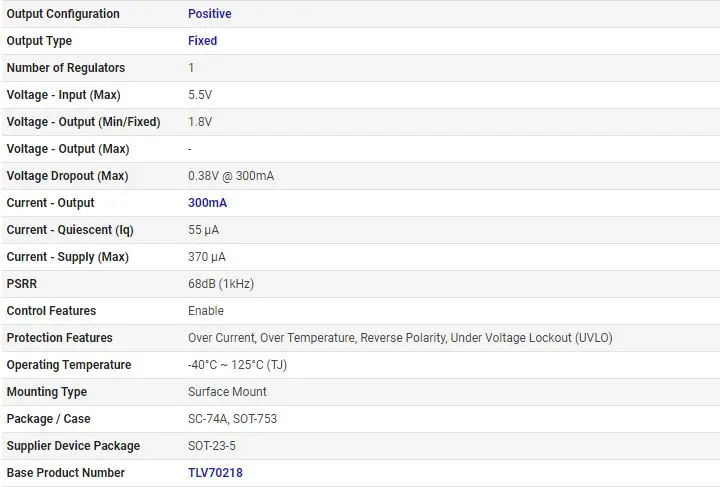The width and height of the screenshot is (720, 487).
Task: Select the 1.8V output voltage value
Action: point(200,122)
